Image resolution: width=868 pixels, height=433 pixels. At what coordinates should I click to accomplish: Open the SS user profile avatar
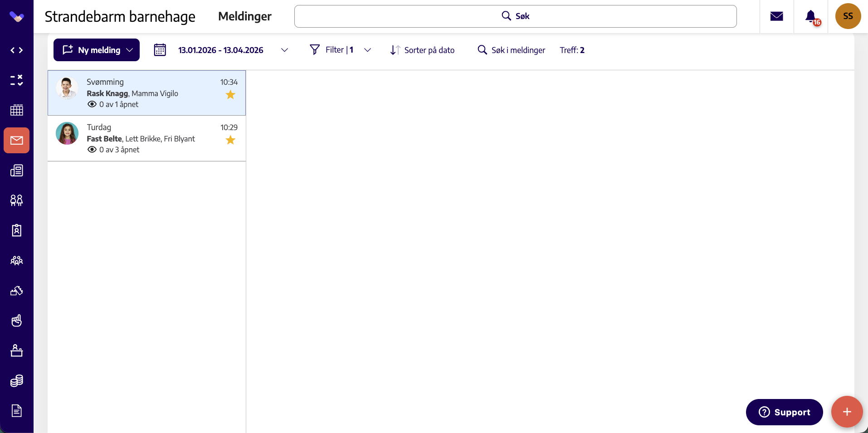click(x=848, y=16)
